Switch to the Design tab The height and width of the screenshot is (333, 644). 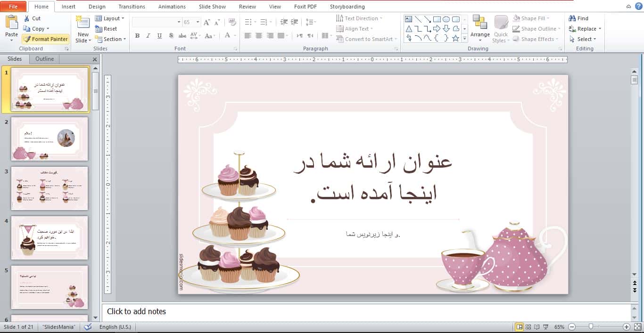pyautogui.click(x=97, y=7)
